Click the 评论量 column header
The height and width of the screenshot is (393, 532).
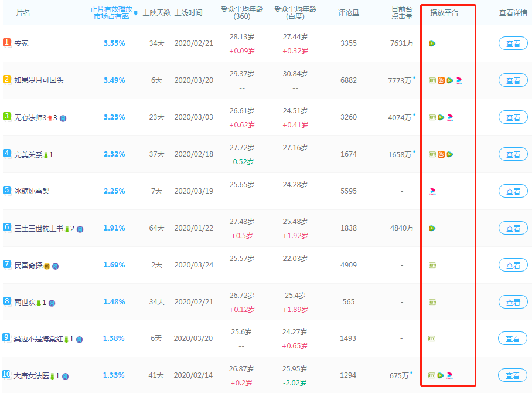point(349,13)
